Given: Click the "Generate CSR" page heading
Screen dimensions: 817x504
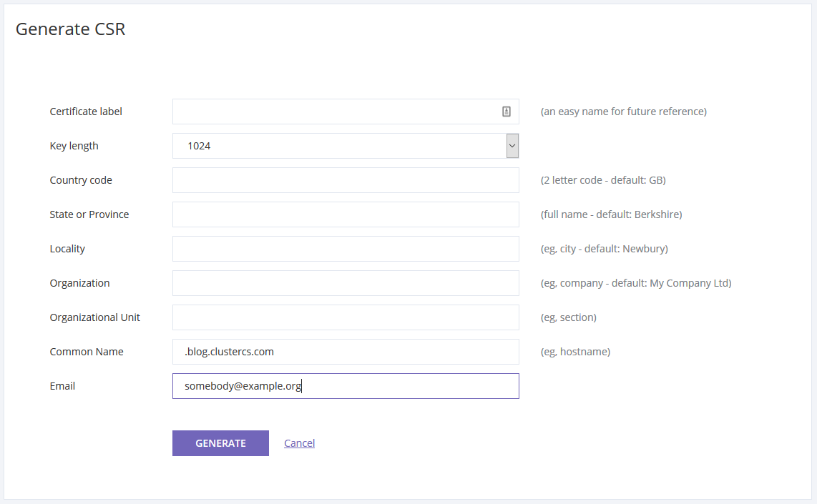Looking at the screenshot, I should (x=71, y=29).
